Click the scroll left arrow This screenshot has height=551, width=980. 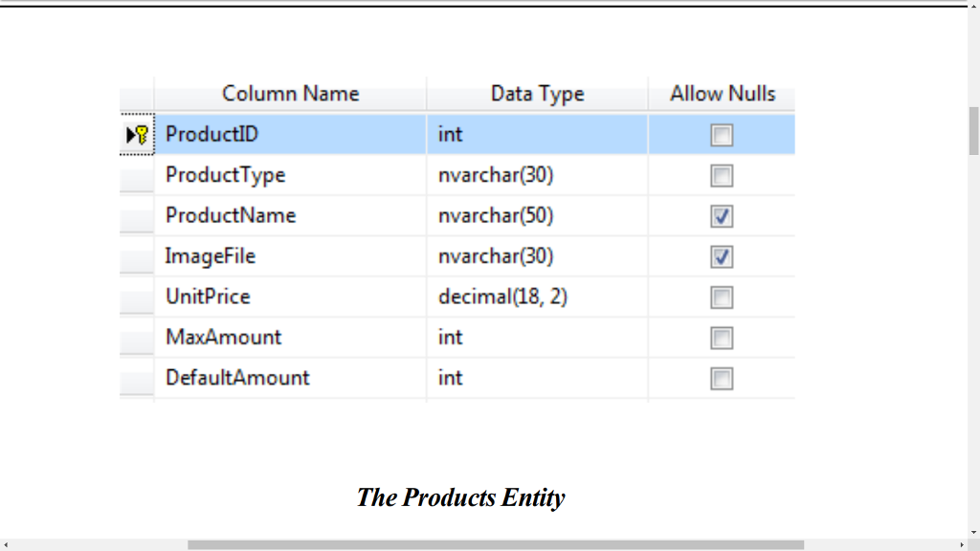coord(8,544)
